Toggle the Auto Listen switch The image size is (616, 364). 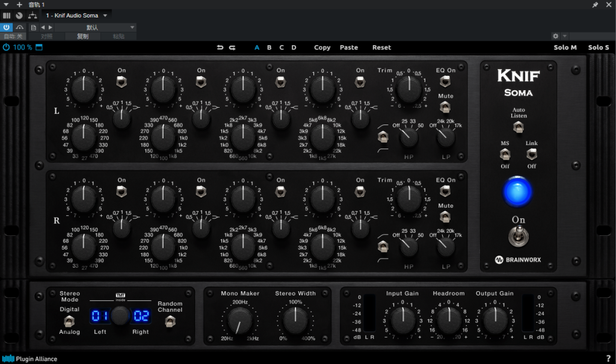pos(519,127)
